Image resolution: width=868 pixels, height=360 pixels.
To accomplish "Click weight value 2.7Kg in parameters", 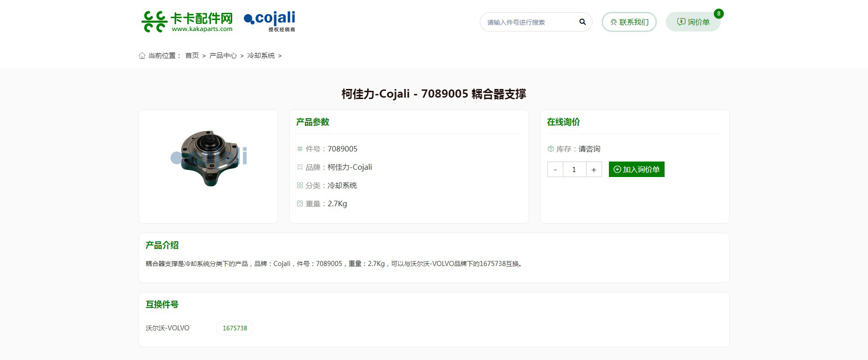I will point(337,203).
